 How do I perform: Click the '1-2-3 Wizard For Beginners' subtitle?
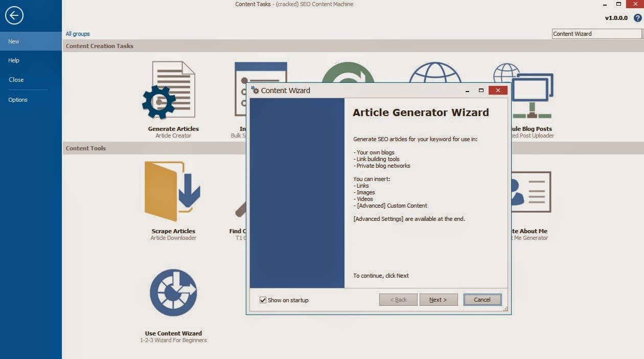pos(173,340)
